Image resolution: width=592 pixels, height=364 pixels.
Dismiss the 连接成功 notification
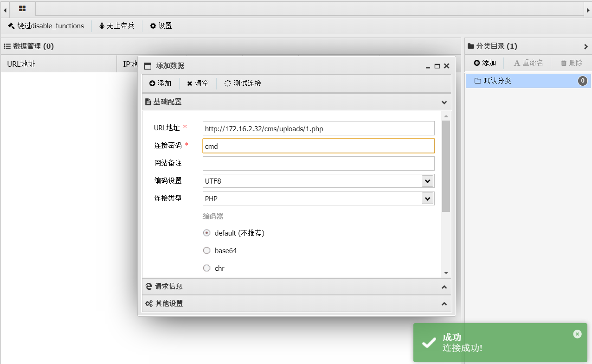(x=577, y=334)
